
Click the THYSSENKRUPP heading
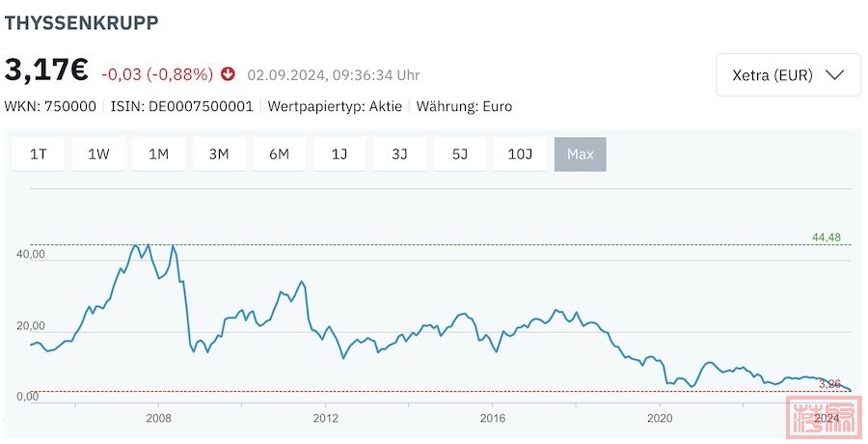tap(81, 23)
